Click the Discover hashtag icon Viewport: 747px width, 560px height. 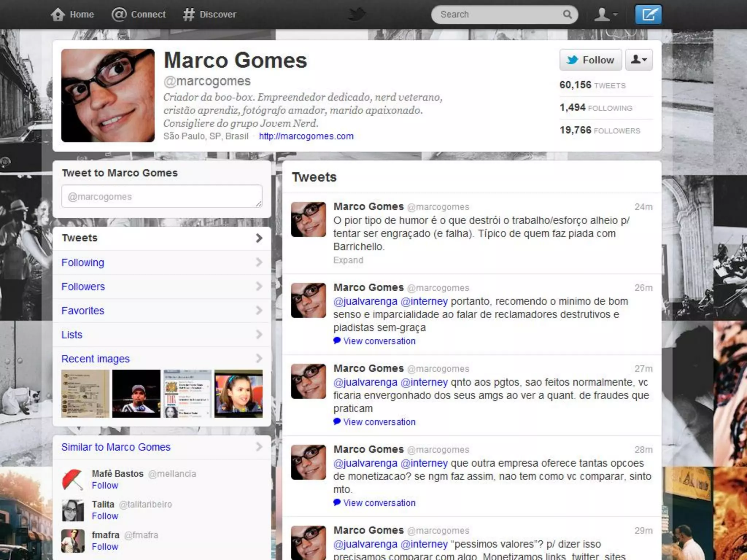click(x=189, y=15)
